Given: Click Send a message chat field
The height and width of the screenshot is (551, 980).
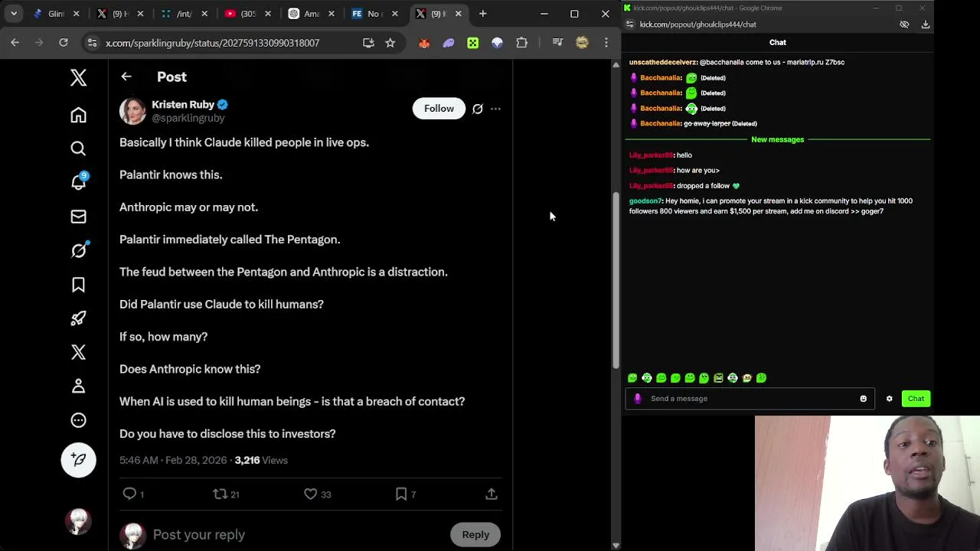Looking at the screenshot, I should click(x=750, y=399).
